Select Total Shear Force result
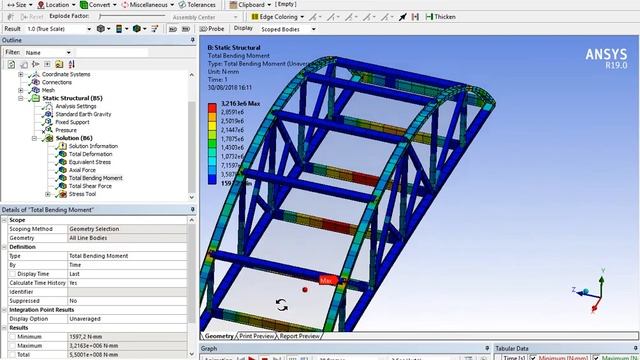This screenshot has width=640, height=360. click(x=90, y=186)
